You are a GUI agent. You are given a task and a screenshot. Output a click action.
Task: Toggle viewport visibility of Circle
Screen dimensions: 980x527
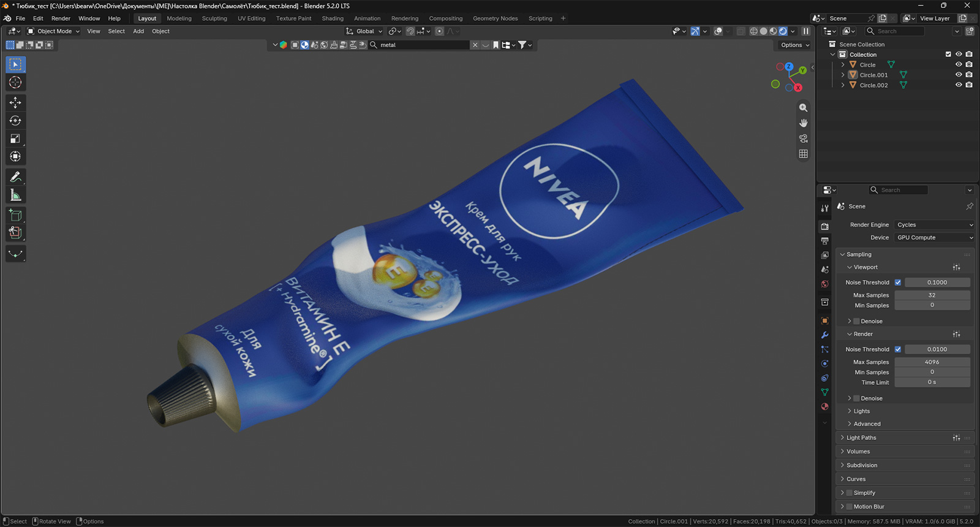[959, 64]
